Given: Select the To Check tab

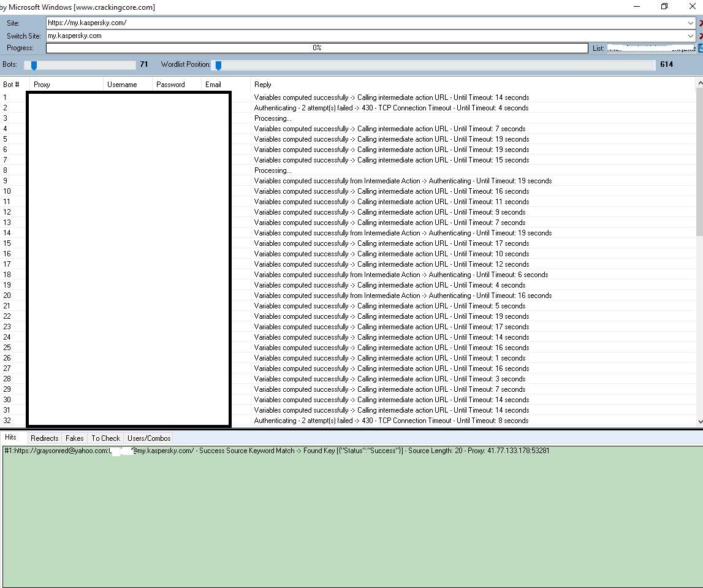Looking at the screenshot, I should click(105, 438).
